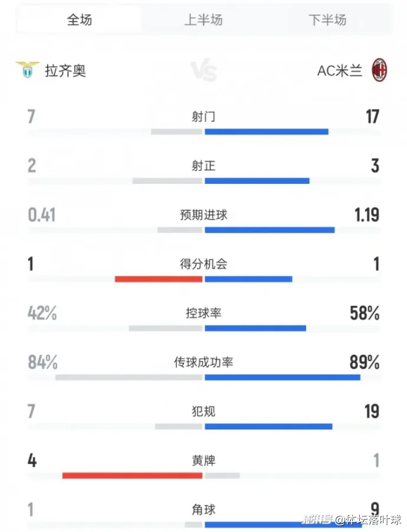Open the 拉齐奥 team name link

tap(65, 71)
